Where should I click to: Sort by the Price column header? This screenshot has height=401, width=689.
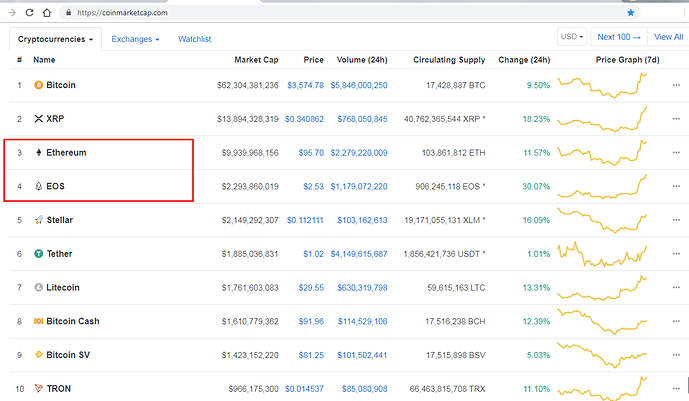click(x=313, y=60)
